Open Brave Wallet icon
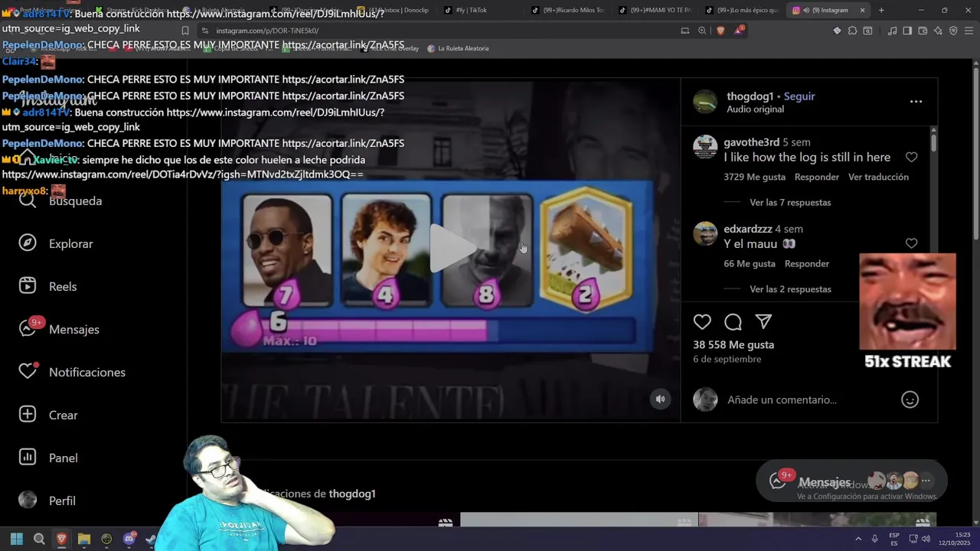This screenshot has height=551, width=980. tap(923, 31)
